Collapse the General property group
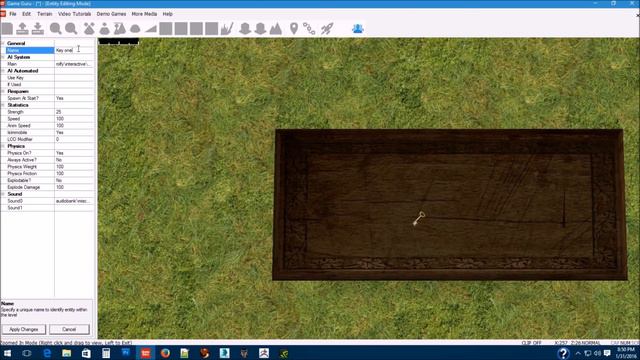The height and width of the screenshot is (360, 640). (x=3, y=43)
